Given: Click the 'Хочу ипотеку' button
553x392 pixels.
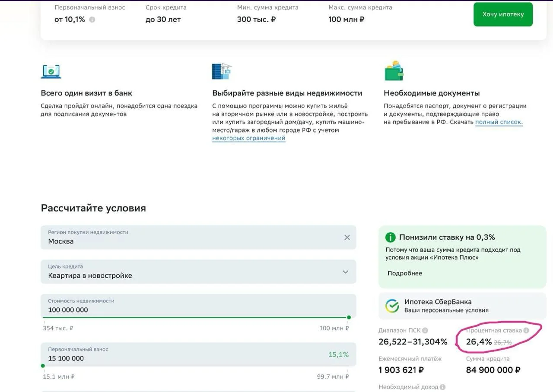Looking at the screenshot, I should 503,14.
